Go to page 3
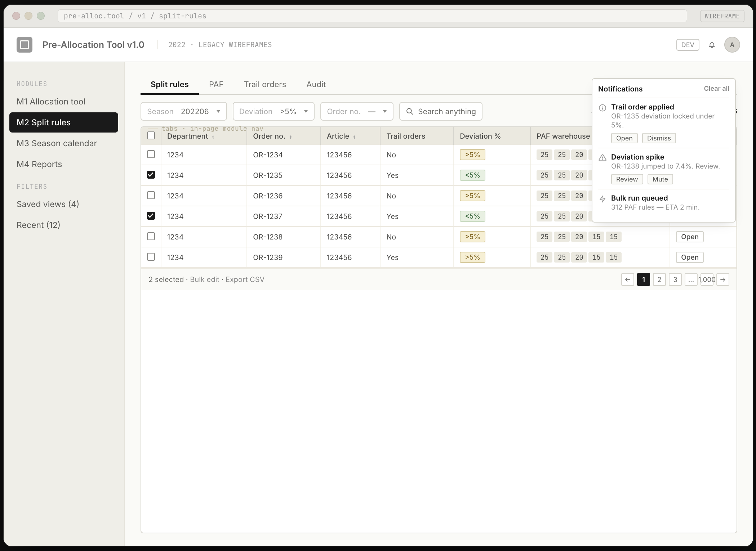756x551 pixels. tap(675, 279)
